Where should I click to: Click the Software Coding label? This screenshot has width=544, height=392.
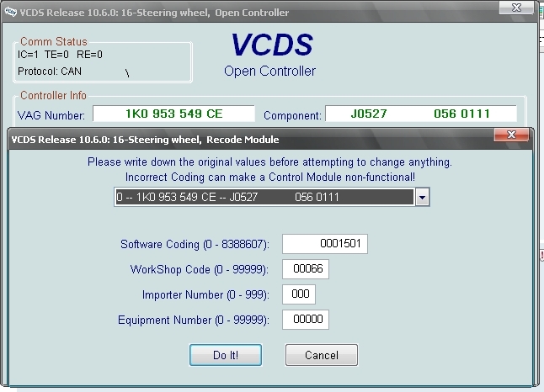tap(195, 244)
